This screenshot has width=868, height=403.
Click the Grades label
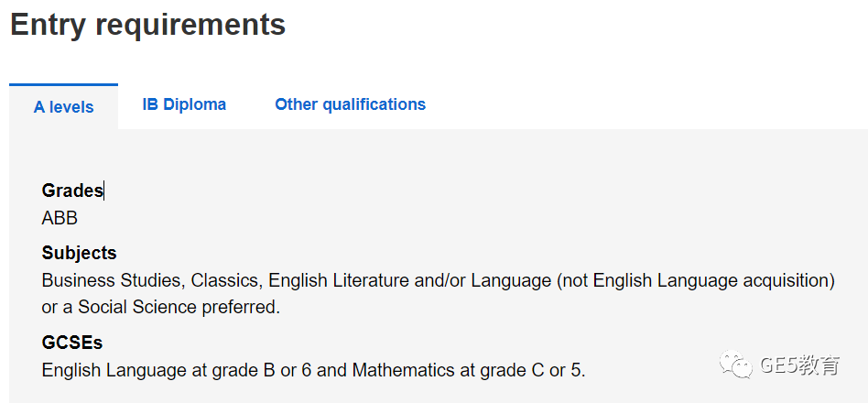click(72, 191)
